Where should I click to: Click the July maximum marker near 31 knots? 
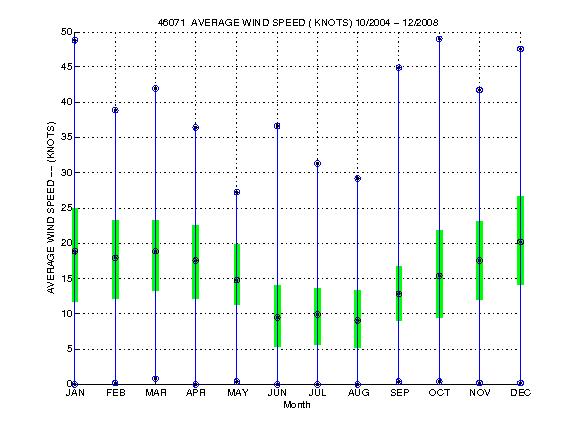point(318,163)
